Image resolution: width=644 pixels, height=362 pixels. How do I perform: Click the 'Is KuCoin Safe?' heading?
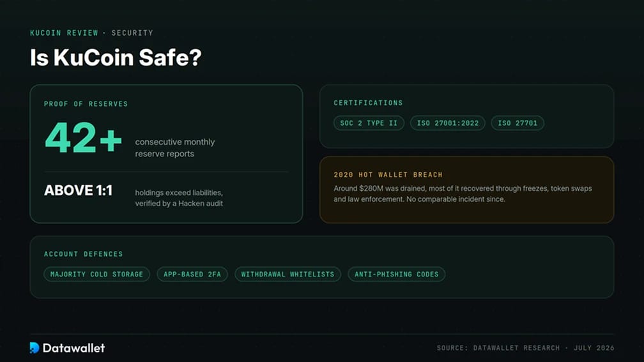pos(116,57)
